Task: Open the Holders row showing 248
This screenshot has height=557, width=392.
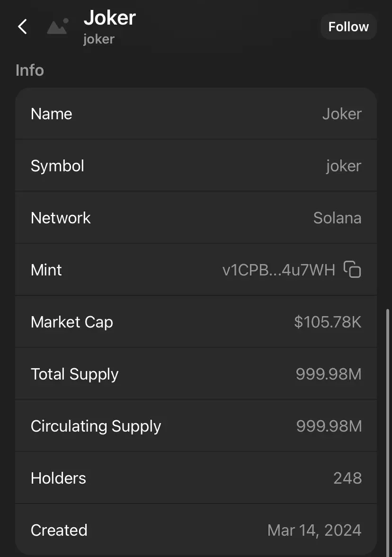Action: [196, 478]
